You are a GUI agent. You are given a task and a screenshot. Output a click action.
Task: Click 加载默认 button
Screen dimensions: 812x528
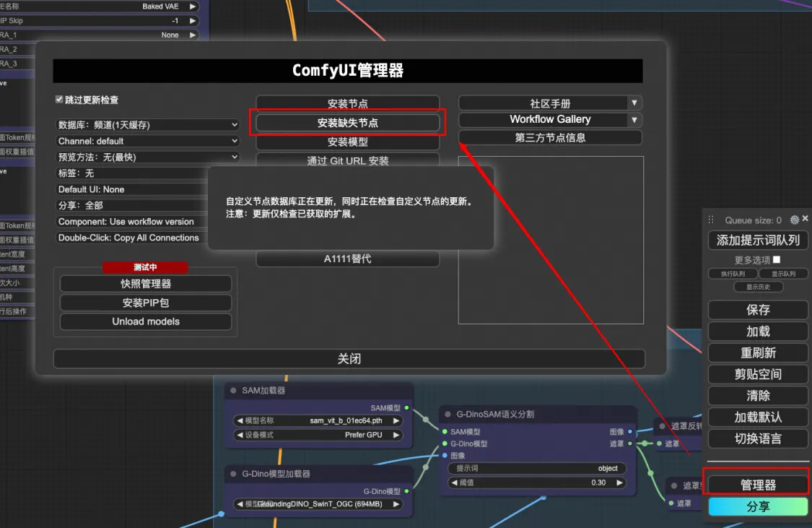pyautogui.click(x=758, y=417)
